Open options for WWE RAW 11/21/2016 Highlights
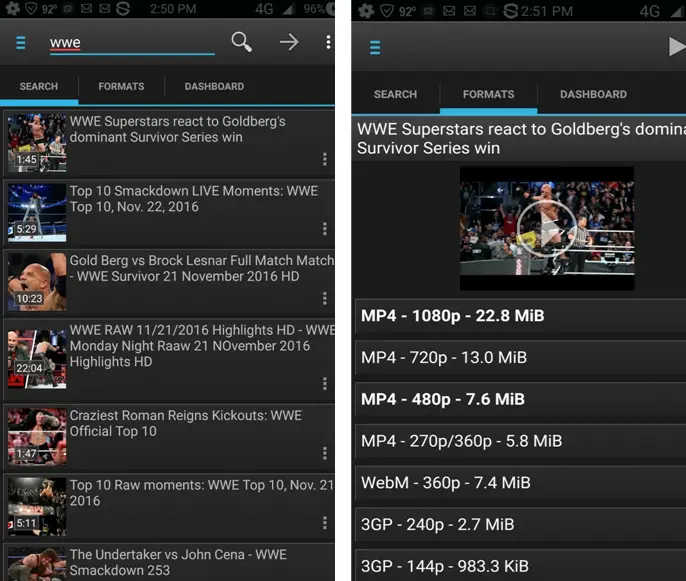This screenshot has height=581, width=686. [x=325, y=384]
